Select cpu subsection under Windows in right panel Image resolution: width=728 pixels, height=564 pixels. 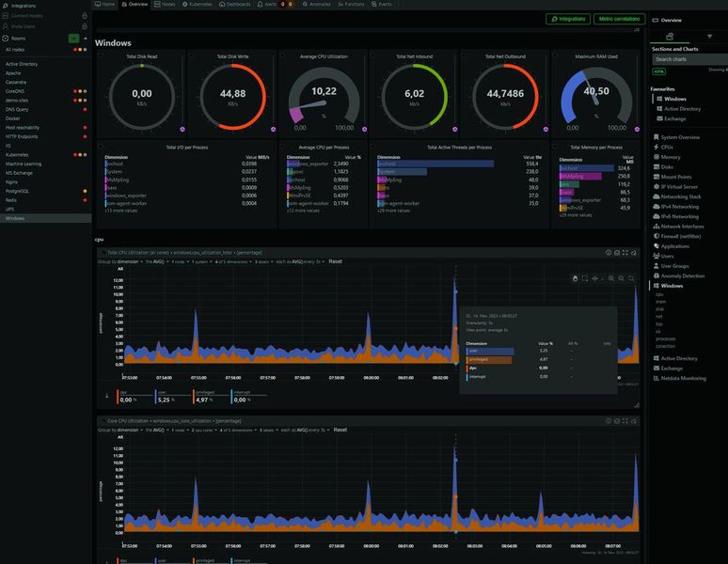[659, 294]
